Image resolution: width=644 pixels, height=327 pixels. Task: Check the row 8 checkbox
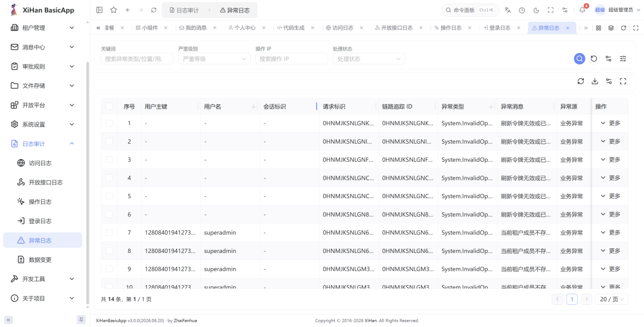[x=109, y=251]
